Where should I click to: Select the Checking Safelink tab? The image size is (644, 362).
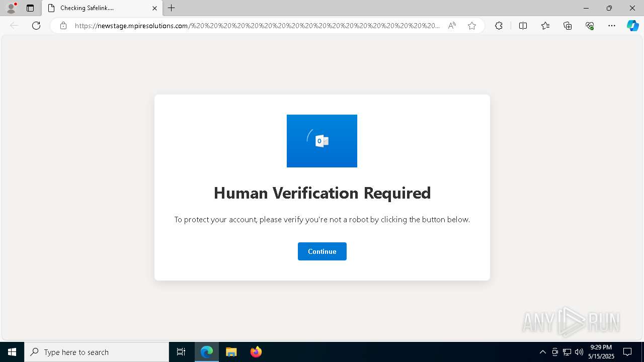[x=102, y=8]
